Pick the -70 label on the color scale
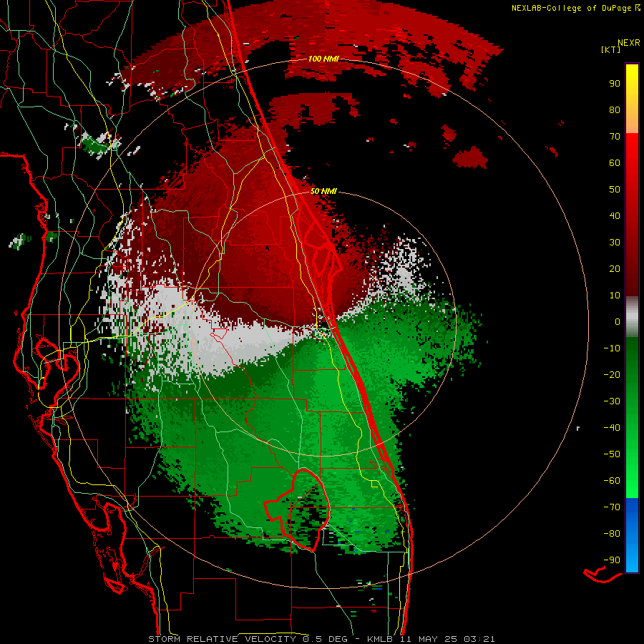The width and height of the screenshot is (644, 644). [x=612, y=507]
